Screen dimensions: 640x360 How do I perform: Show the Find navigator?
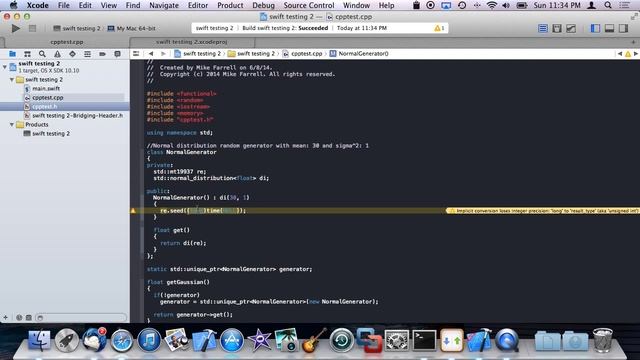(x=42, y=54)
